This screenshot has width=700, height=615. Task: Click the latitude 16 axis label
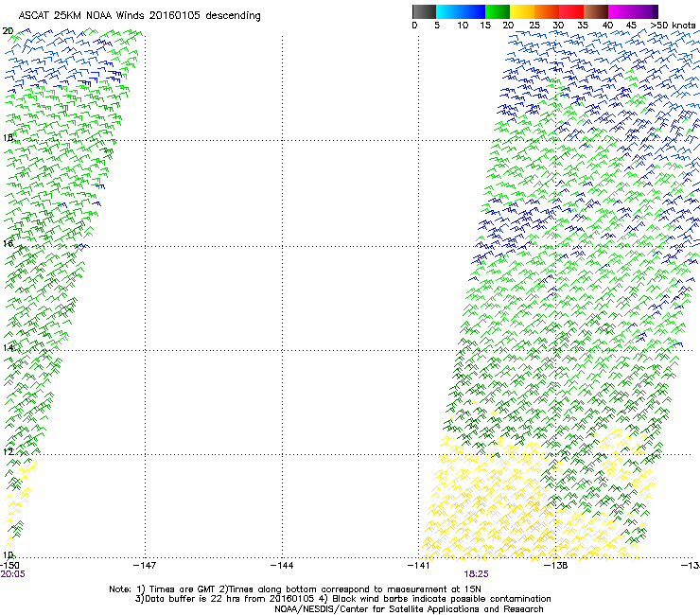tap(8, 243)
